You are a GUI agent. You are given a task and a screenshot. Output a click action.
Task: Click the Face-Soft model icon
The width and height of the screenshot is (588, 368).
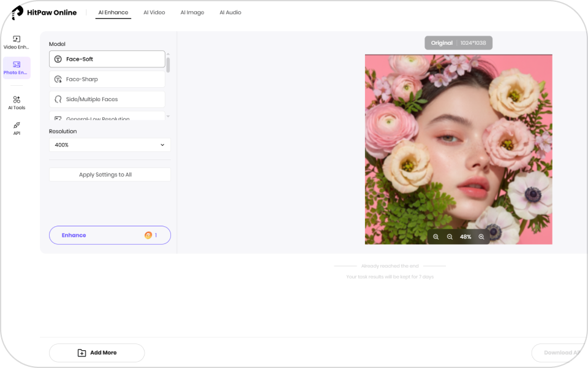tap(58, 59)
